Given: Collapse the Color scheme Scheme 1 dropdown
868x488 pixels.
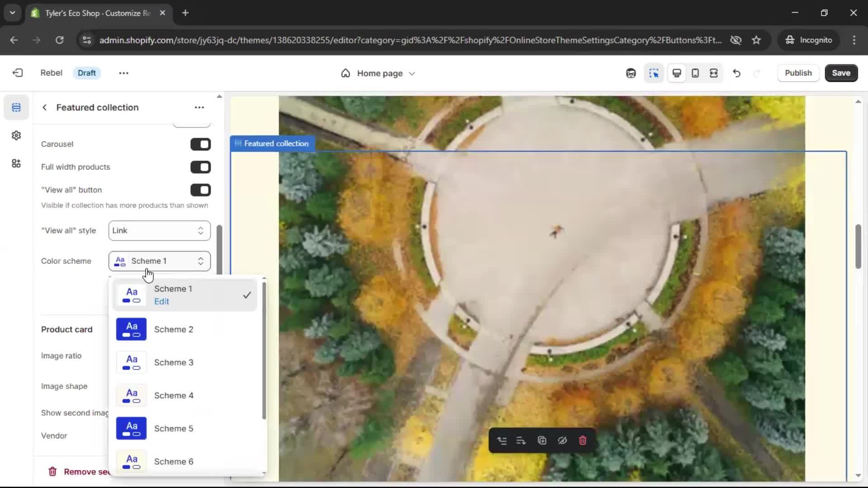Looking at the screenshot, I should point(159,261).
